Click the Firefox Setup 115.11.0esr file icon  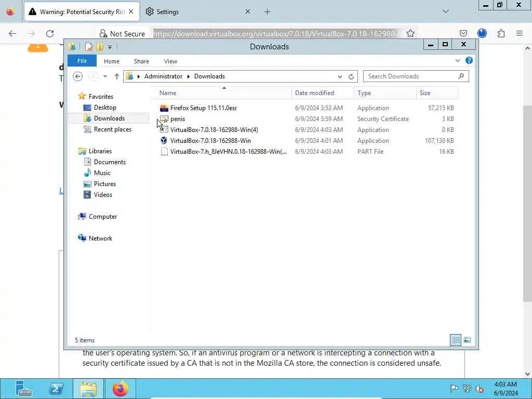click(164, 108)
